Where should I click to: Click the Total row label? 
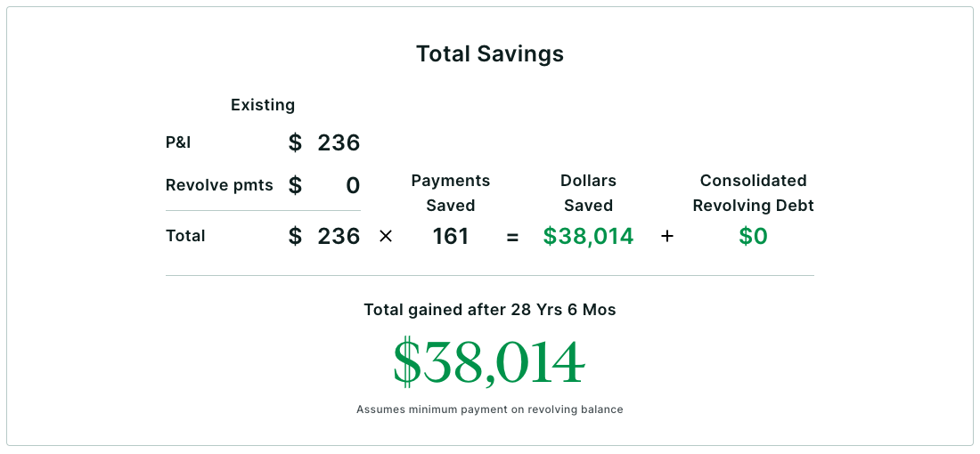point(185,236)
